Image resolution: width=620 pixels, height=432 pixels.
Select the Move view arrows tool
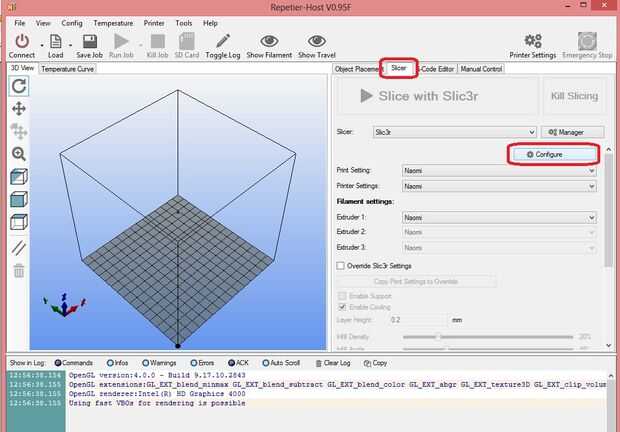(19, 109)
